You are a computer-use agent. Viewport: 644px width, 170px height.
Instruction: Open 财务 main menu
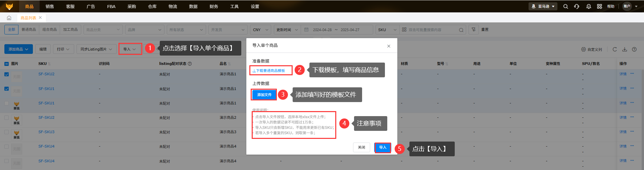click(213, 6)
